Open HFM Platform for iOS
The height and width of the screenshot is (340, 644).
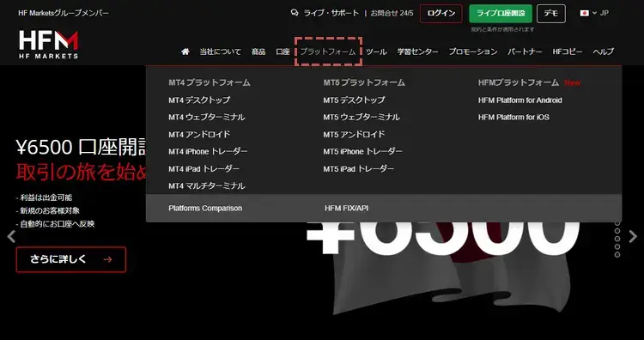513,118
